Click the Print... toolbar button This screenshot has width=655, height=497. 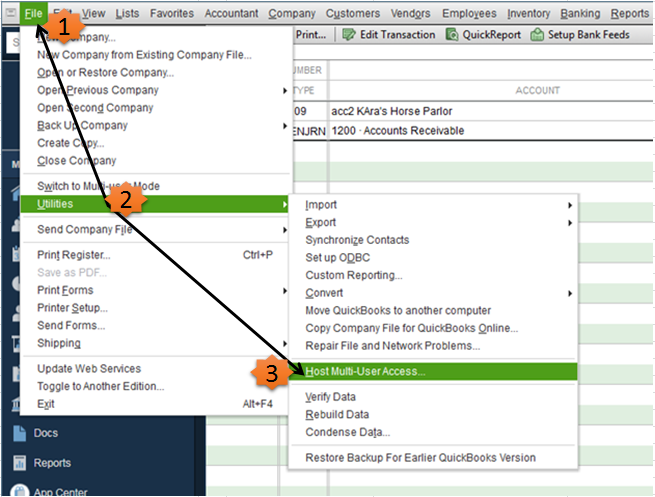point(310,34)
